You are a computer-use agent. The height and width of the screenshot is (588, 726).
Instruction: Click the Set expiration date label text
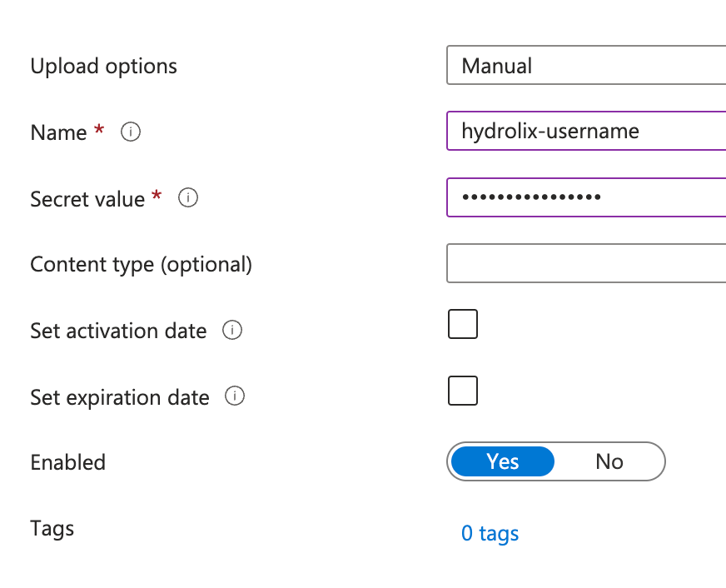click(x=119, y=397)
